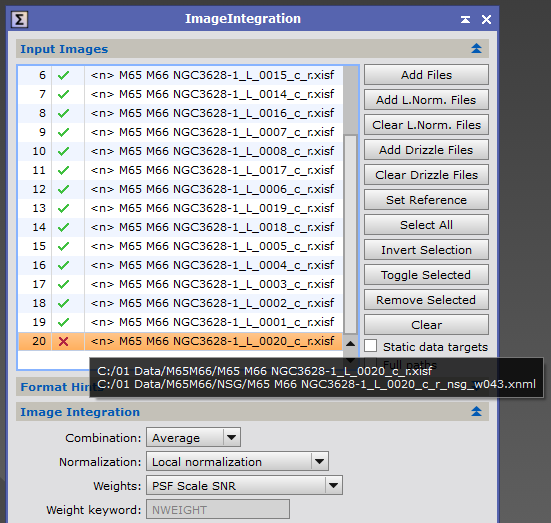Click the list scroll-up arrow

(x=350, y=343)
